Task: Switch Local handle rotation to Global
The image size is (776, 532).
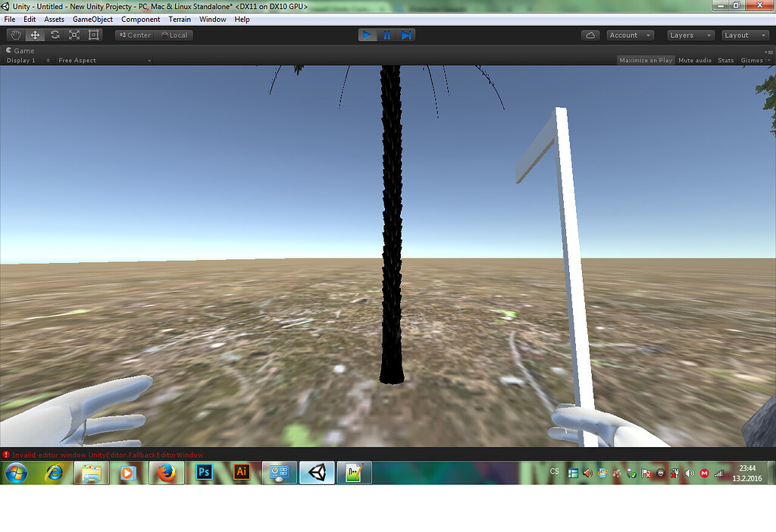Action: [173, 35]
